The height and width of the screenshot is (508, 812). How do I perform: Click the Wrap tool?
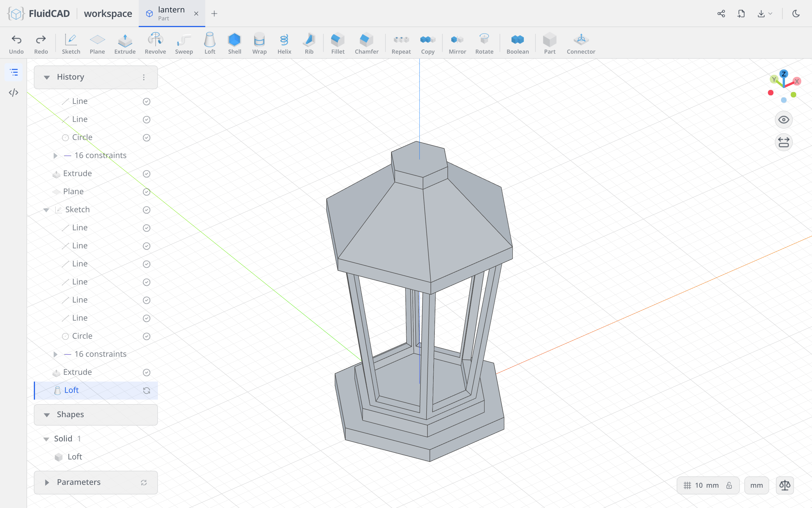coord(259,44)
